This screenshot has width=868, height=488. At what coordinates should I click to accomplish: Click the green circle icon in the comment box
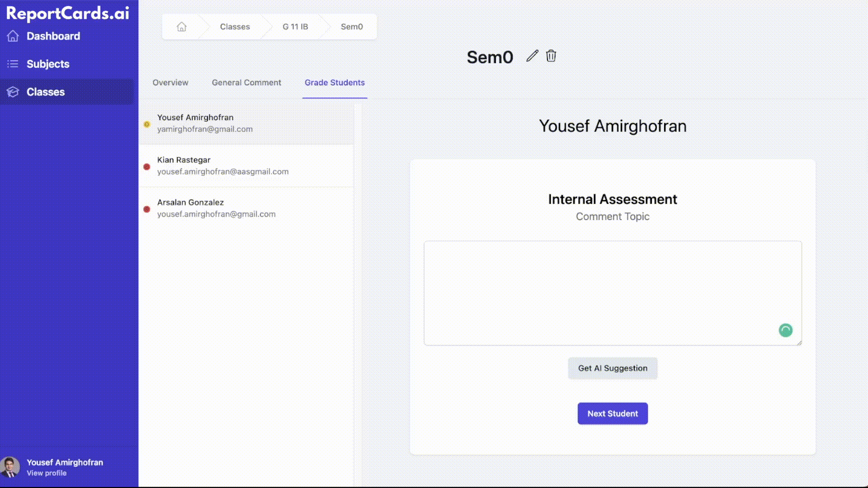point(785,330)
